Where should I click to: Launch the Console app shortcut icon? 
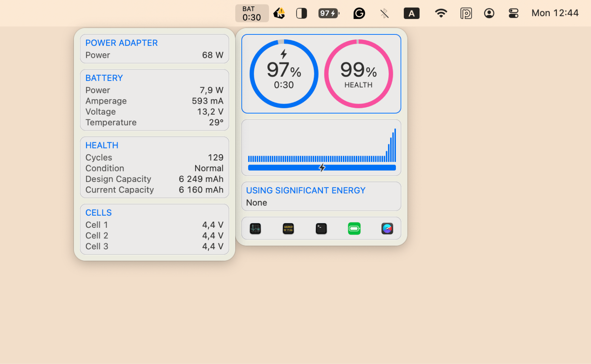[x=288, y=229]
